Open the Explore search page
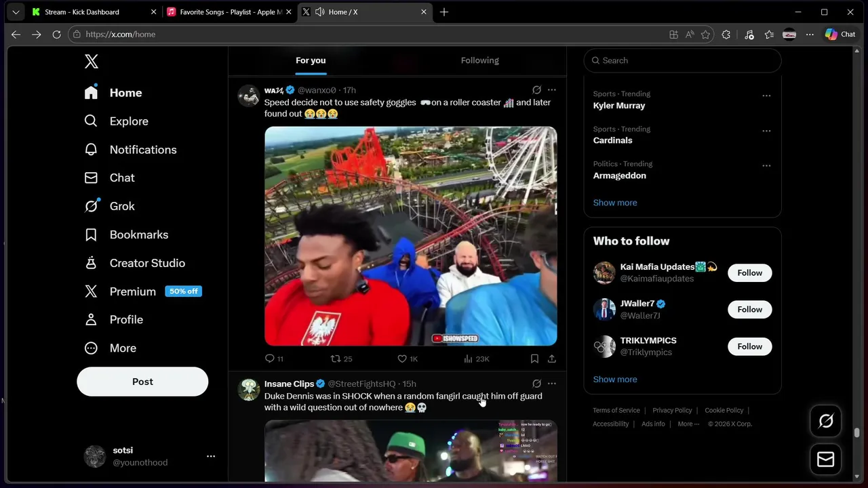Screen dimensions: 868x488 point(116,121)
